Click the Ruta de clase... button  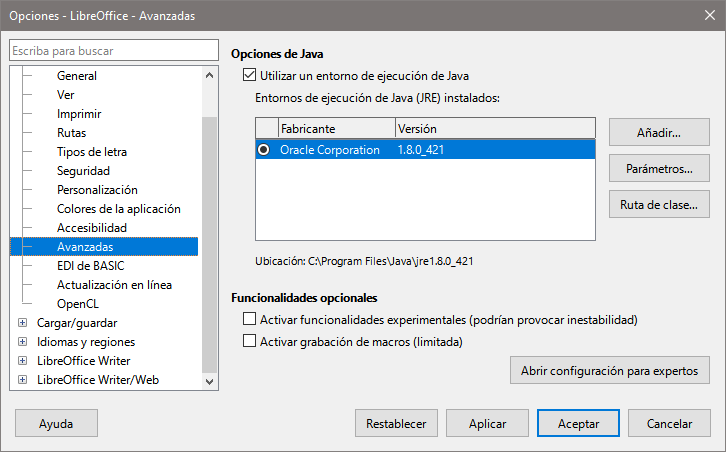(659, 205)
